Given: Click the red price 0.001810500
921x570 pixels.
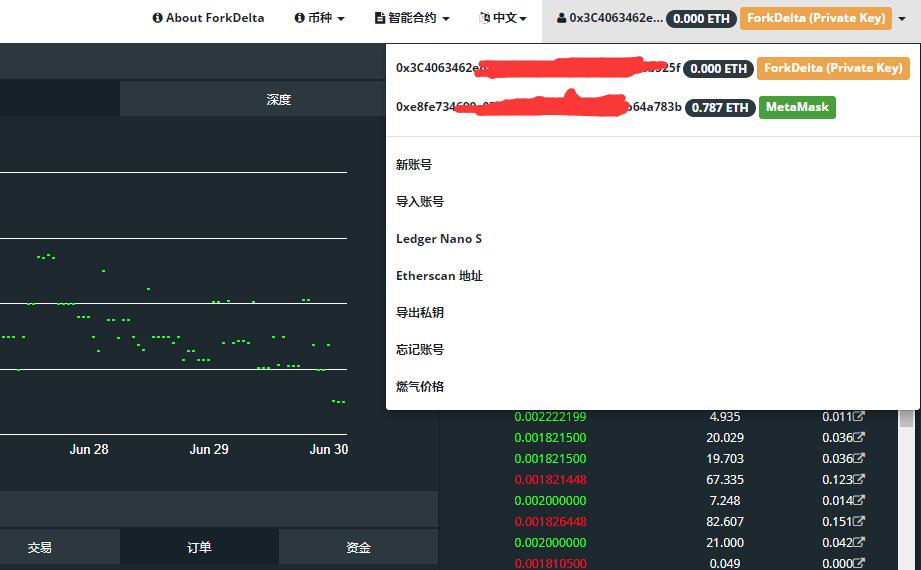Looking at the screenshot, I should (x=550, y=564).
